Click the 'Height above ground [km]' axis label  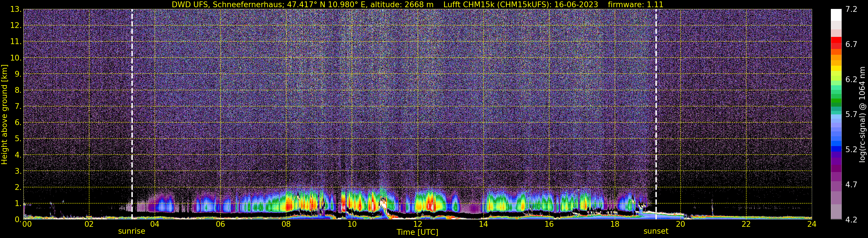4,114
